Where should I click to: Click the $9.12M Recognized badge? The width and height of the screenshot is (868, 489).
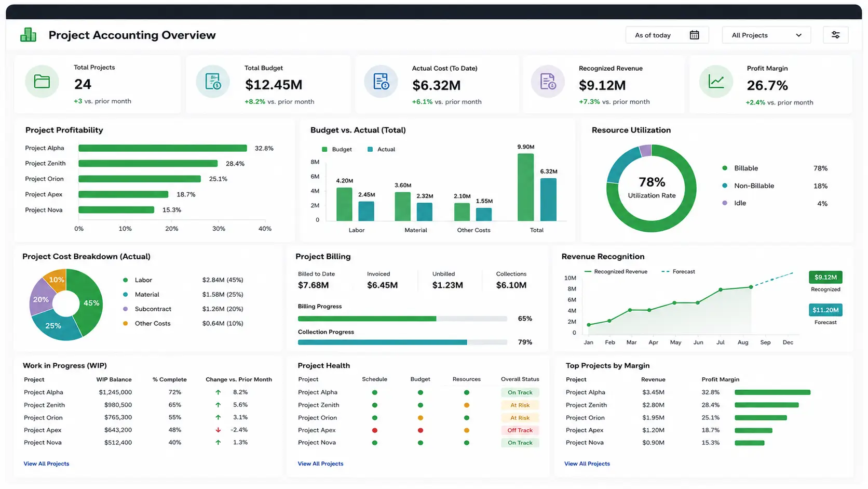825,277
